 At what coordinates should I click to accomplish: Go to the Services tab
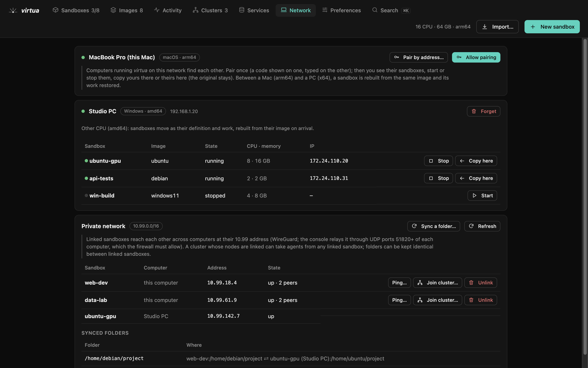pyautogui.click(x=254, y=10)
